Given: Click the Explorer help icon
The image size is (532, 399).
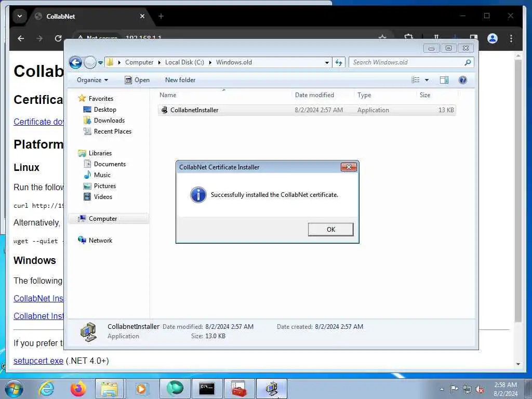Looking at the screenshot, I should (x=462, y=80).
